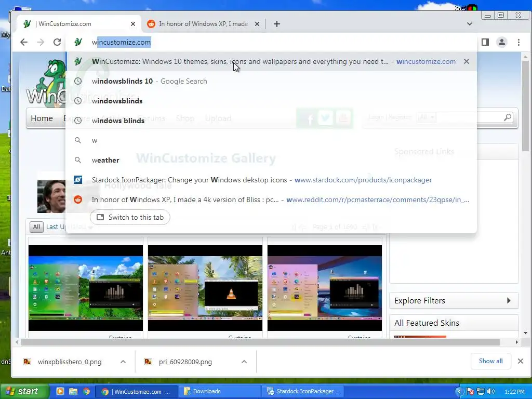
Task: Open Chrome three-dot menu
Action: point(518,42)
